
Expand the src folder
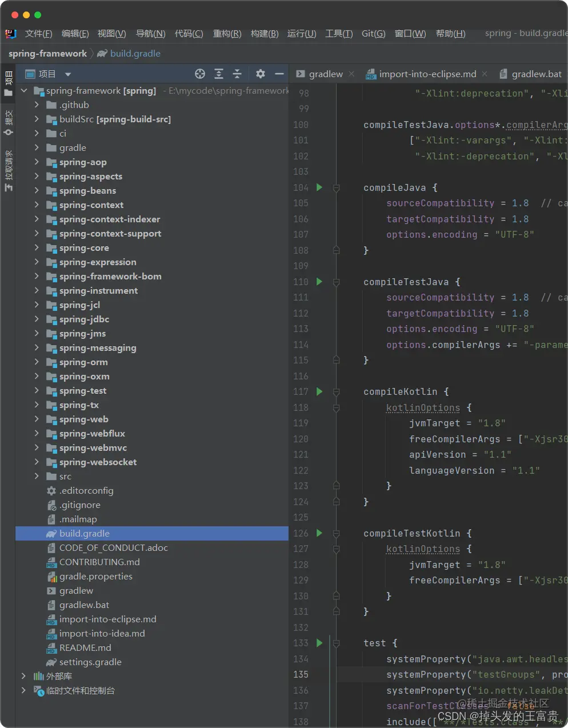pos(37,476)
